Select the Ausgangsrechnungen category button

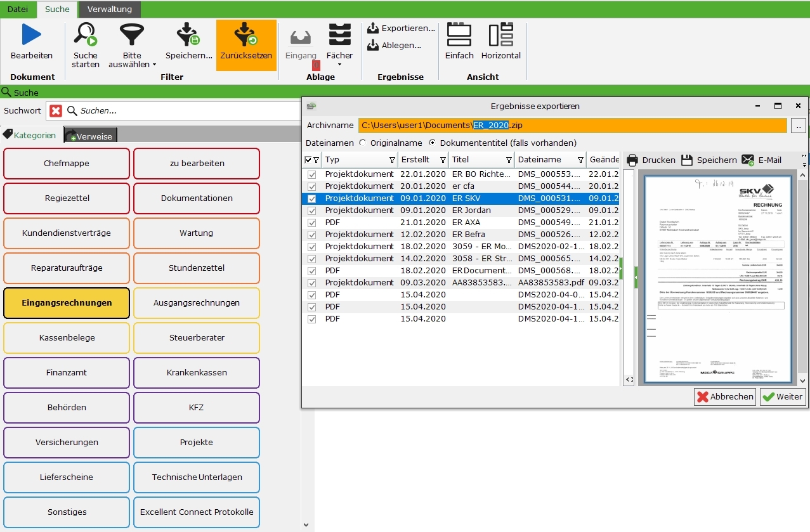[197, 303]
